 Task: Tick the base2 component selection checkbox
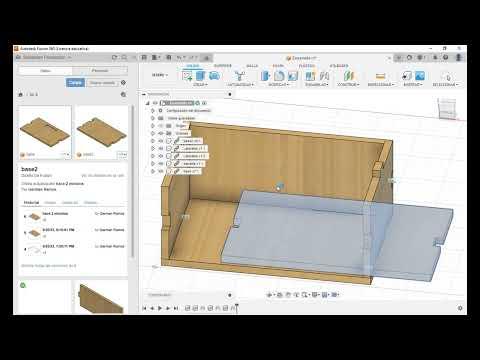[x=169, y=141]
